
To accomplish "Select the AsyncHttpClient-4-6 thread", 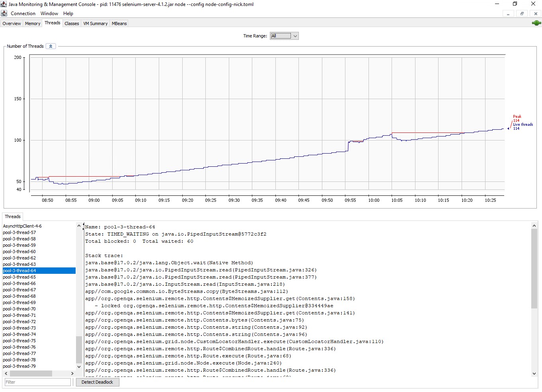I will point(22,226).
